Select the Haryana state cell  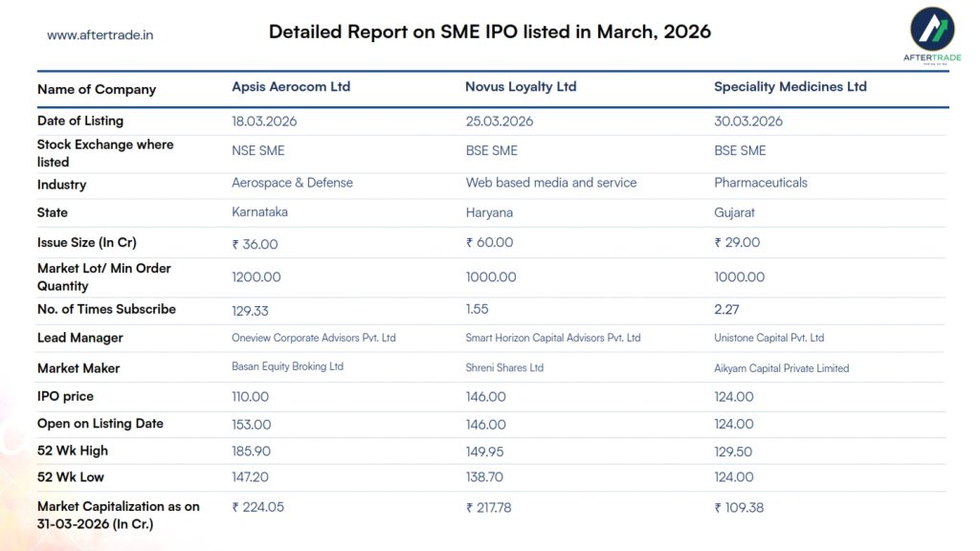[489, 212]
